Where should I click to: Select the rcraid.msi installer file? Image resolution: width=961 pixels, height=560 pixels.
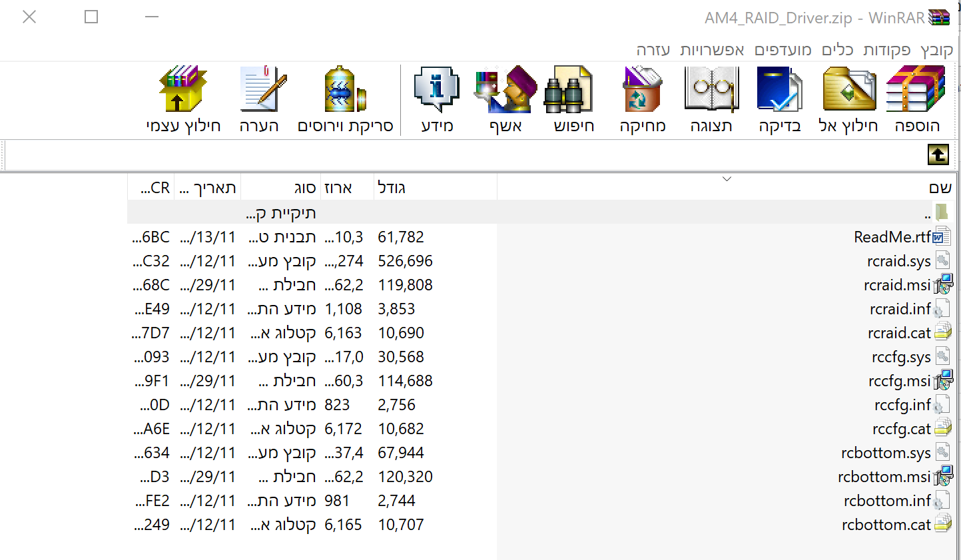[896, 285]
